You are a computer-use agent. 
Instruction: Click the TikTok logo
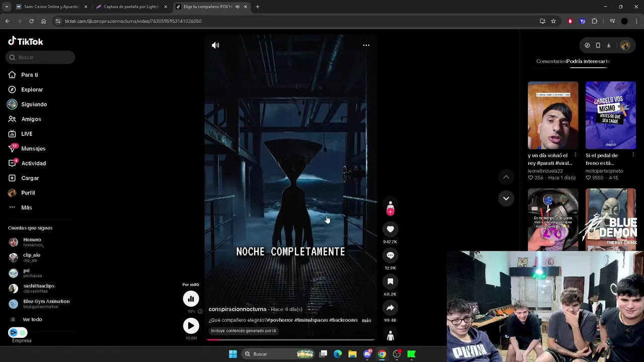click(x=26, y=41)
